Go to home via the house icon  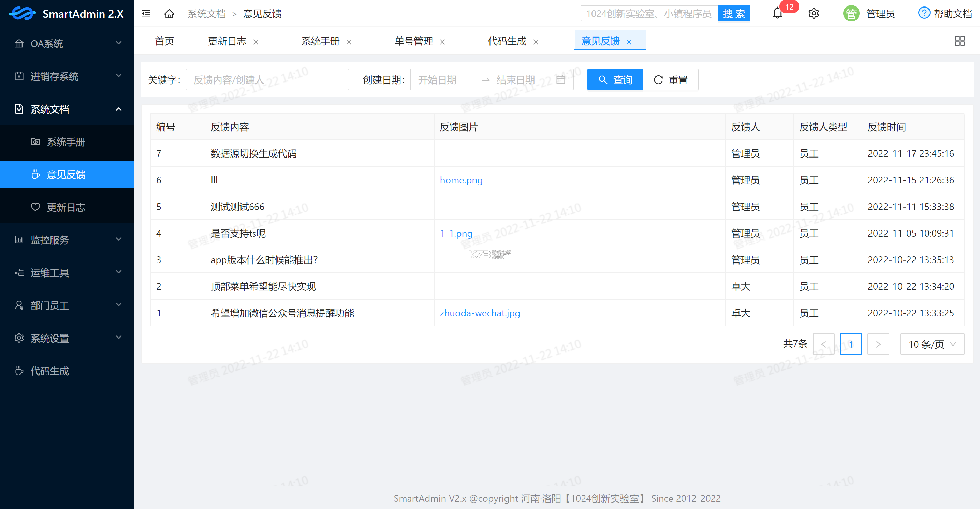[169, 14]
